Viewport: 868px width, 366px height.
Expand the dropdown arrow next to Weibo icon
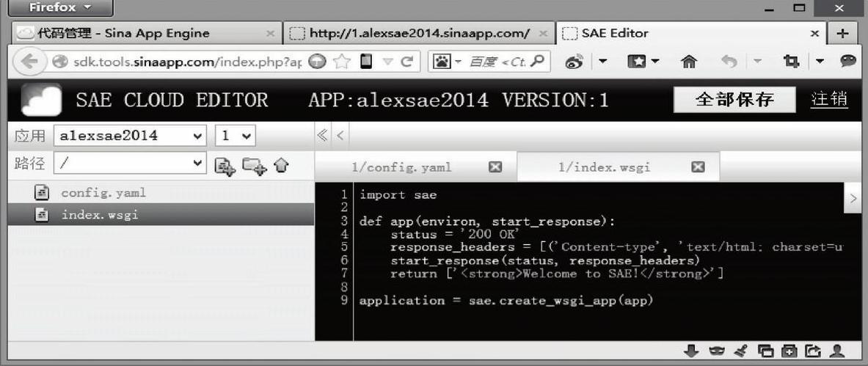pos(602,62)
